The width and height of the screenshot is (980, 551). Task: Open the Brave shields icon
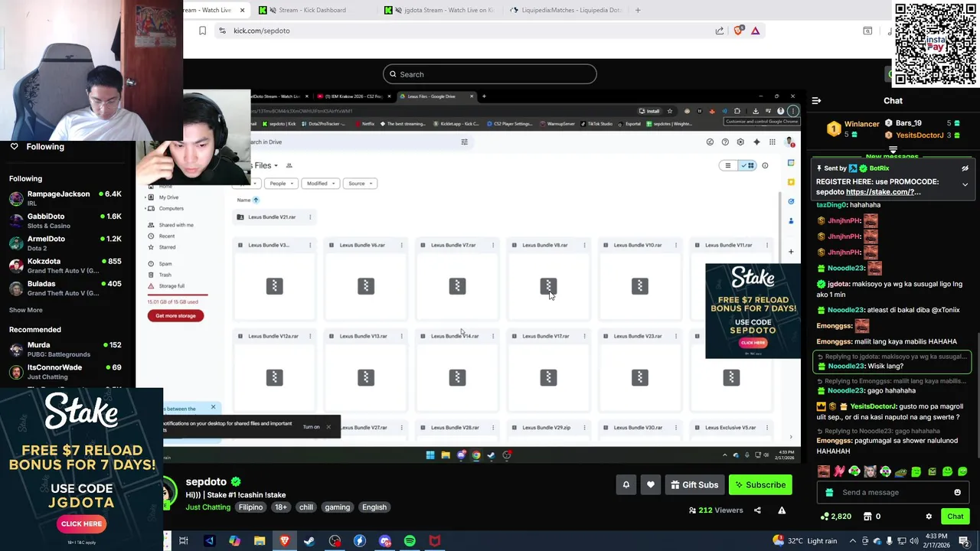point(738,31)
